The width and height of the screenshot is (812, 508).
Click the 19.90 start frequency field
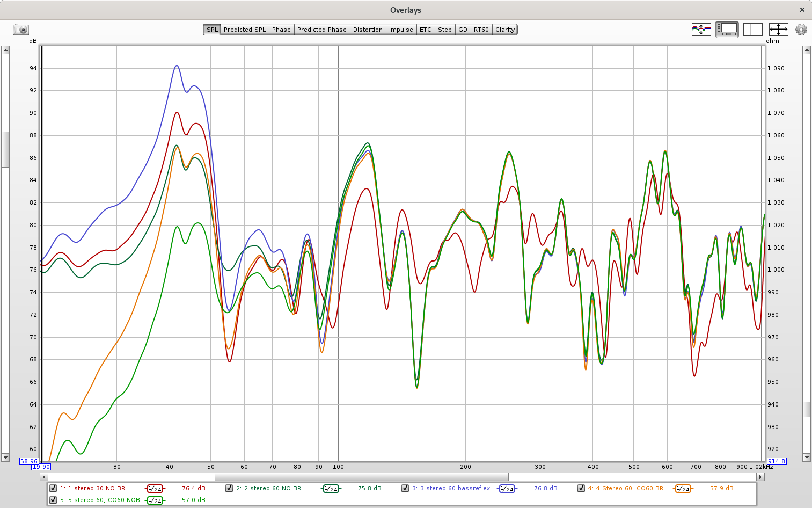click(41, 467)
